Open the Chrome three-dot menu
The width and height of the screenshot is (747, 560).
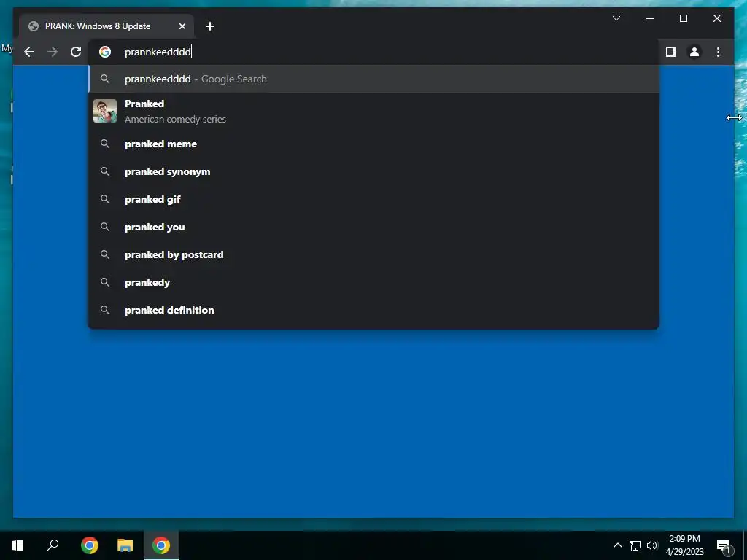718,52
